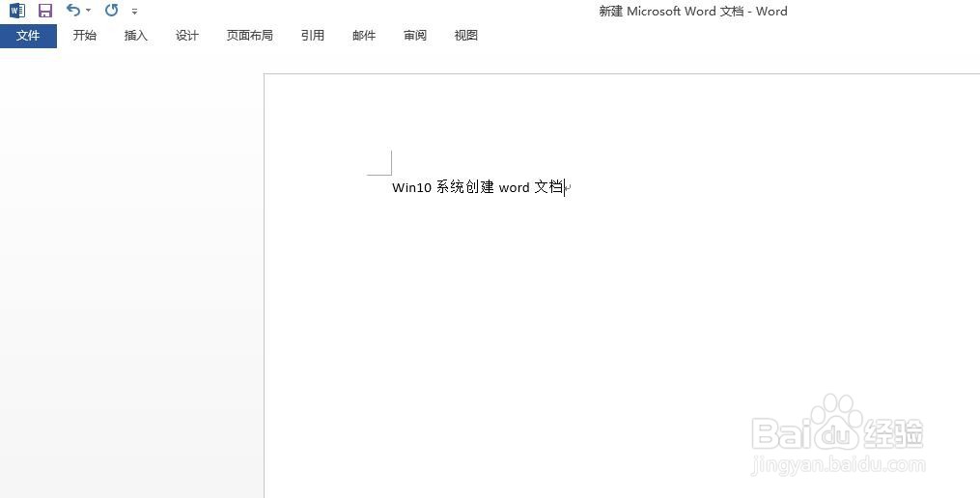This screenshot has width=980, height=498.
Task: Click text 'Win10 系统创建 word 文档' in the document
Action: point(478,187)
